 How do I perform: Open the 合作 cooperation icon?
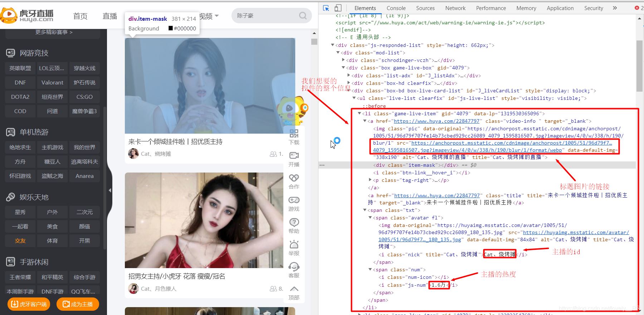[x=294, y=178]
